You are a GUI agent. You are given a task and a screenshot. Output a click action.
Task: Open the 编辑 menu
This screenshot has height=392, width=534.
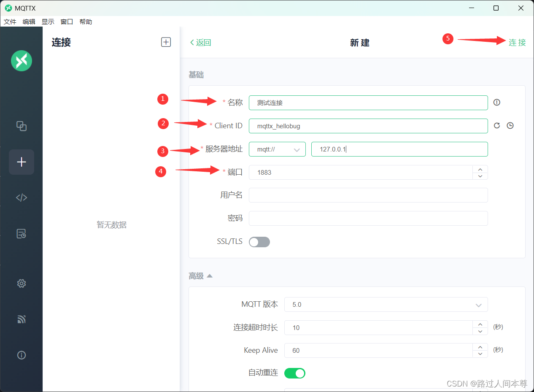coord(29,22)
